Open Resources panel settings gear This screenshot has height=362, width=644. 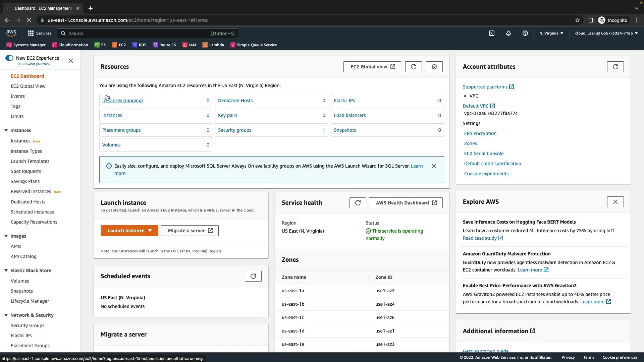(434, 67)
